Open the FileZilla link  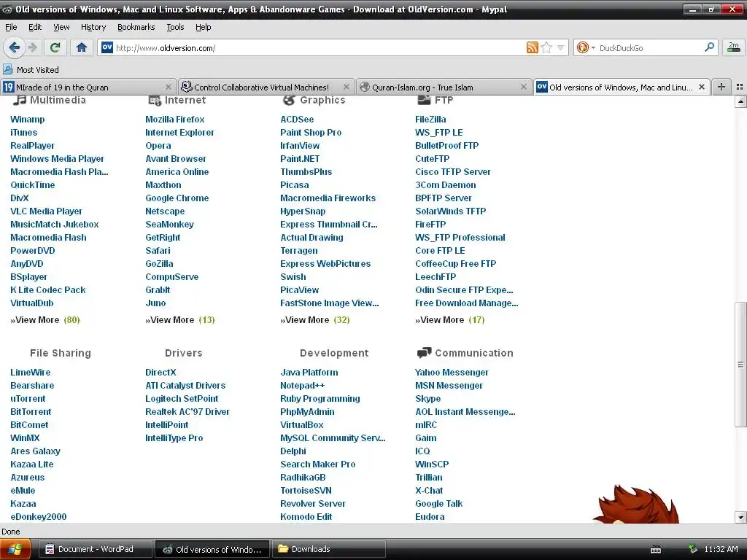[x=430, y=119]
